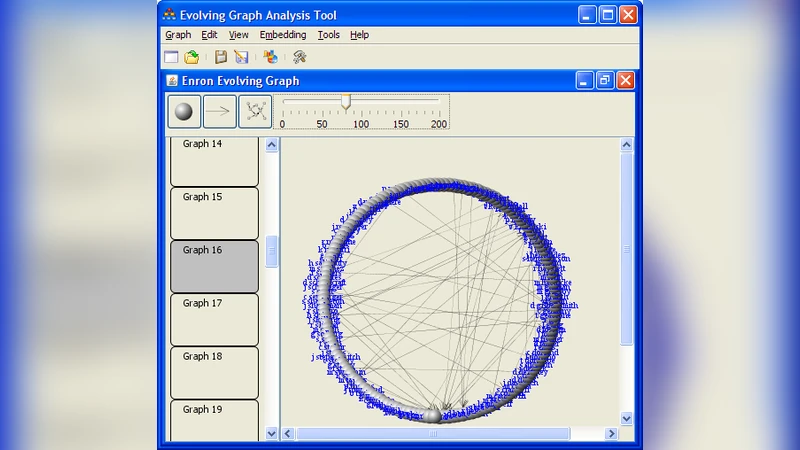Toggle the sphere node display button

point(183,112)
